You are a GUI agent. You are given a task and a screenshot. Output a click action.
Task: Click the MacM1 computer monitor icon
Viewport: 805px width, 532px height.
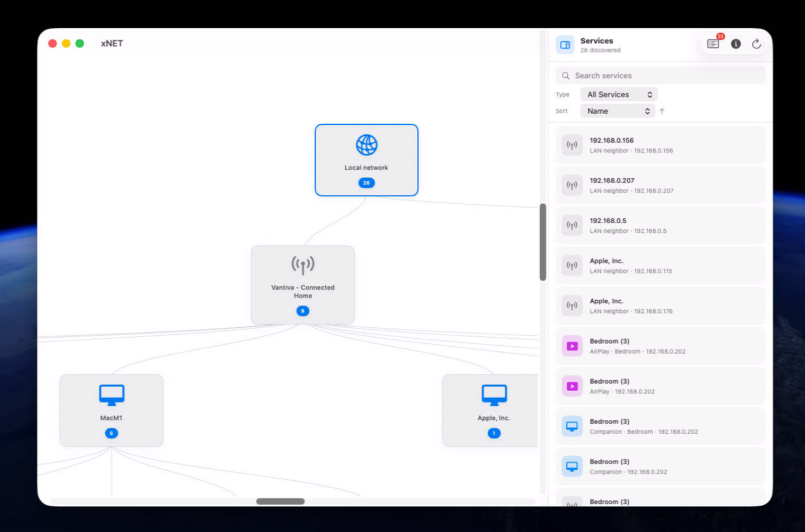click(x=112, y=395)
